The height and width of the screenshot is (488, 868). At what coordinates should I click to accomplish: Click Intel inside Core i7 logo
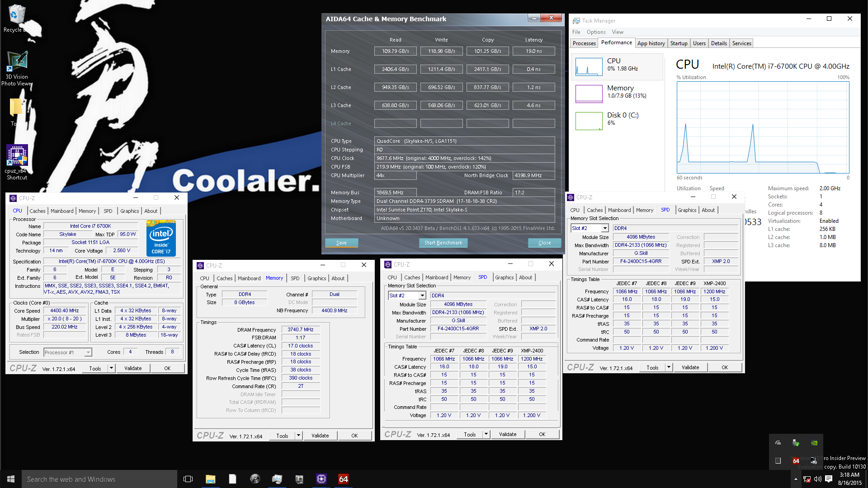pyautogui.click(x=161, y=238)
